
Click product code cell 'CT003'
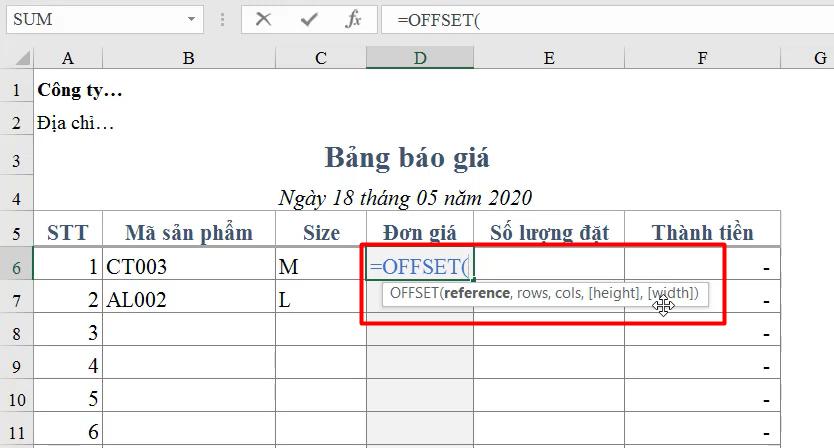pos(189,266)
